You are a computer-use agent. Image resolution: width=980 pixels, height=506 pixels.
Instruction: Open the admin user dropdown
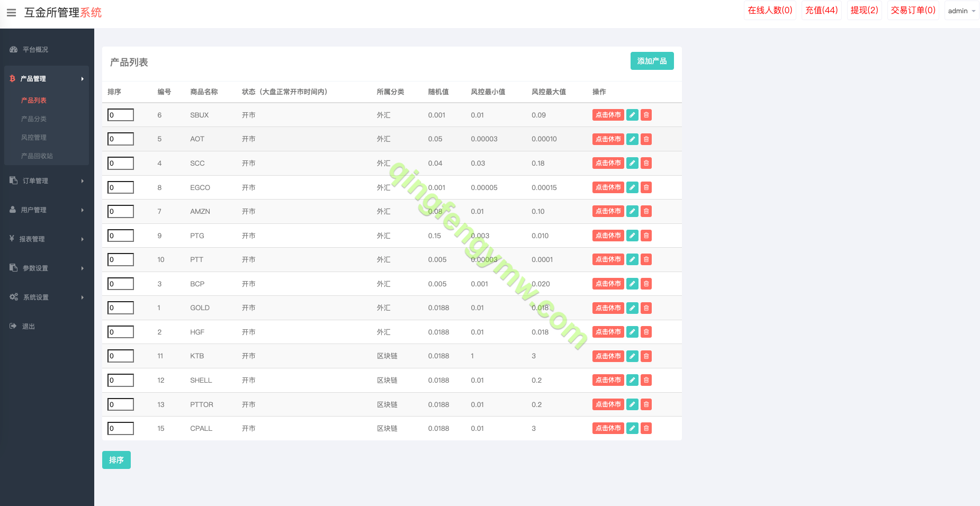pos(961,11)
